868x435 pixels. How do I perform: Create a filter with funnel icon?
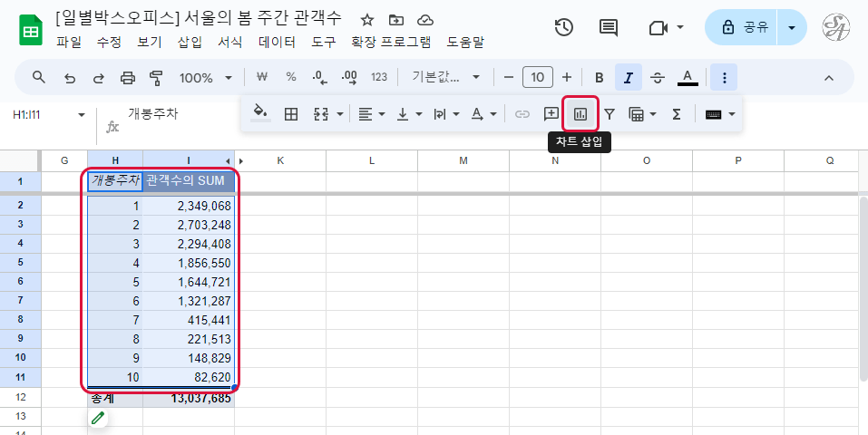[610, 114]
